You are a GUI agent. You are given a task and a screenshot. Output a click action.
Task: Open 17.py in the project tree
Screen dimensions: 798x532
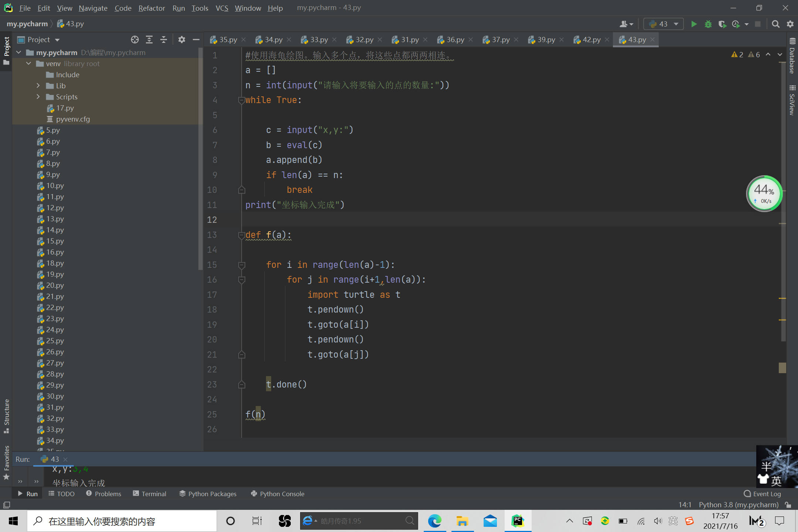tap(65, 108)
